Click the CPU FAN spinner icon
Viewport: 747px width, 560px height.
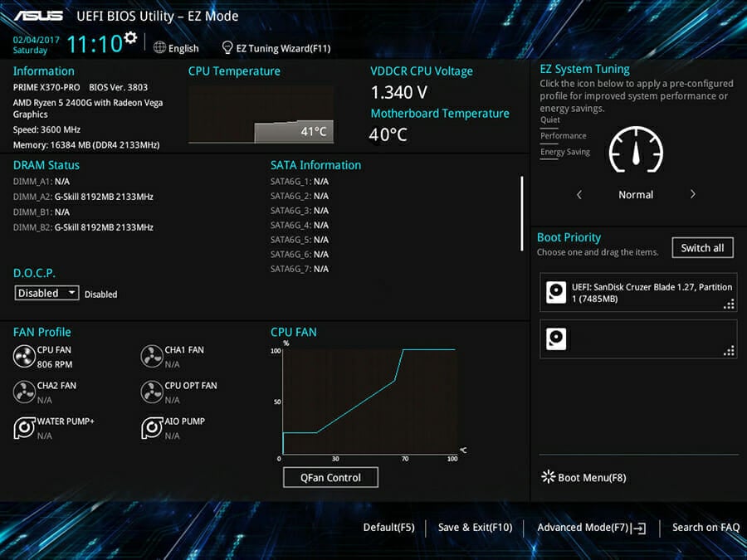click(x=24, y=357)
